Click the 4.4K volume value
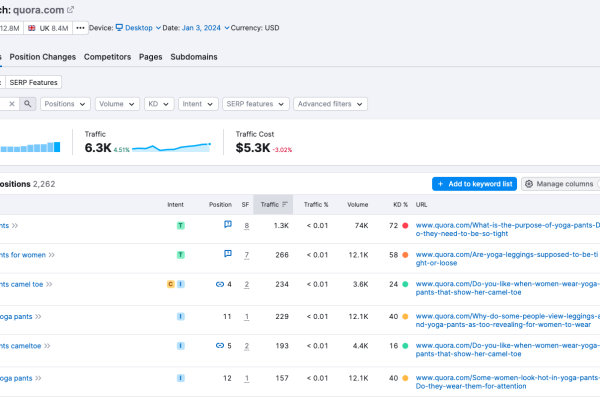Viewport: 600px width, 400px height. [x=360, y=346]
